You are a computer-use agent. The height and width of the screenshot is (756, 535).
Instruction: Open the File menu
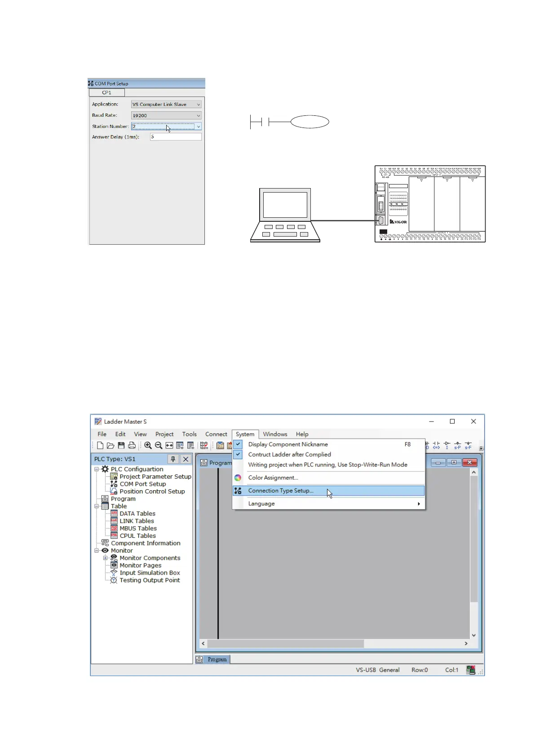tap(102, 434)
